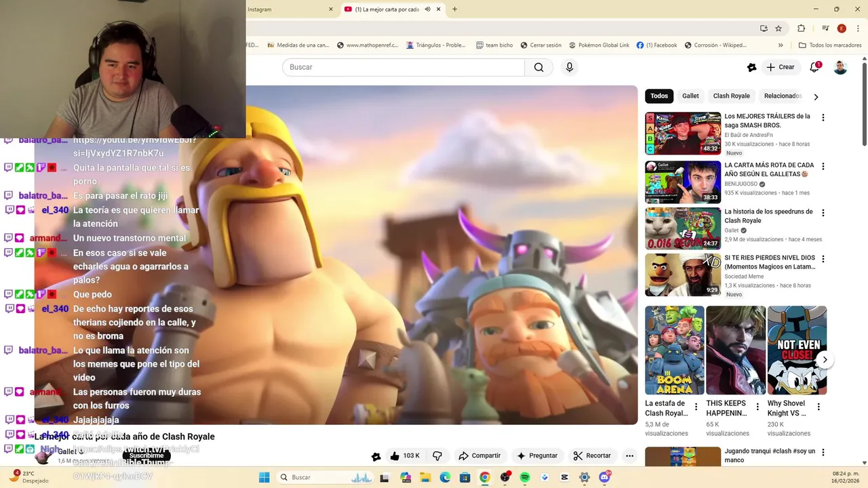This screenshot has height=488, width=868.
Task: Like the video with the thumbs-up button
Action: (404, 455)
